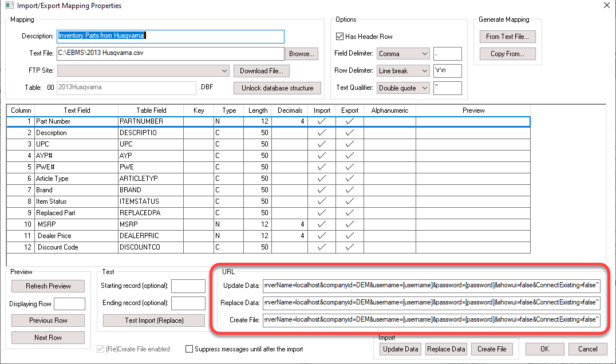Go to Previous Row in preview

(48, 321)
